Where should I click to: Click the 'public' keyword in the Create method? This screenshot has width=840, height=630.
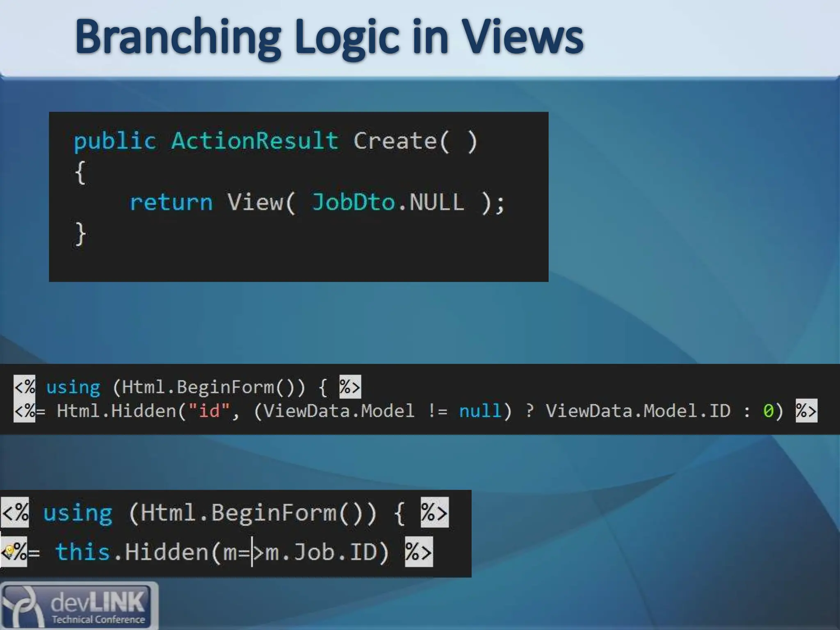click(115, 142)
